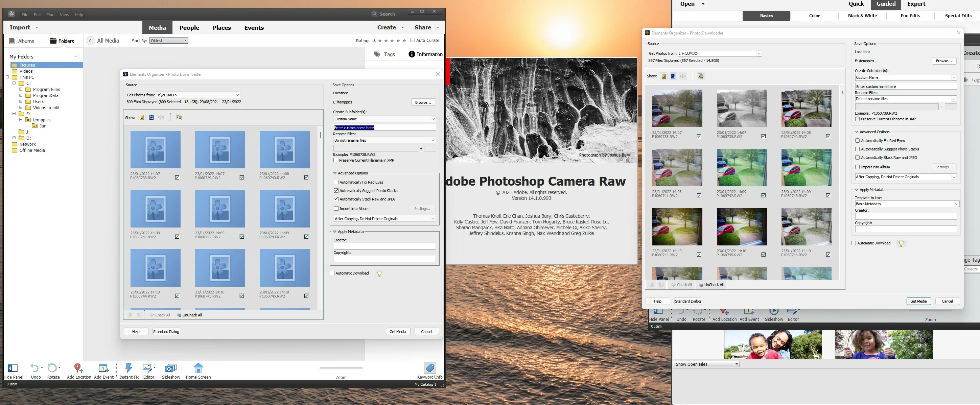Click the Add Event calendar icon
The height and width of the screenshot is (405, 980).
103,368
